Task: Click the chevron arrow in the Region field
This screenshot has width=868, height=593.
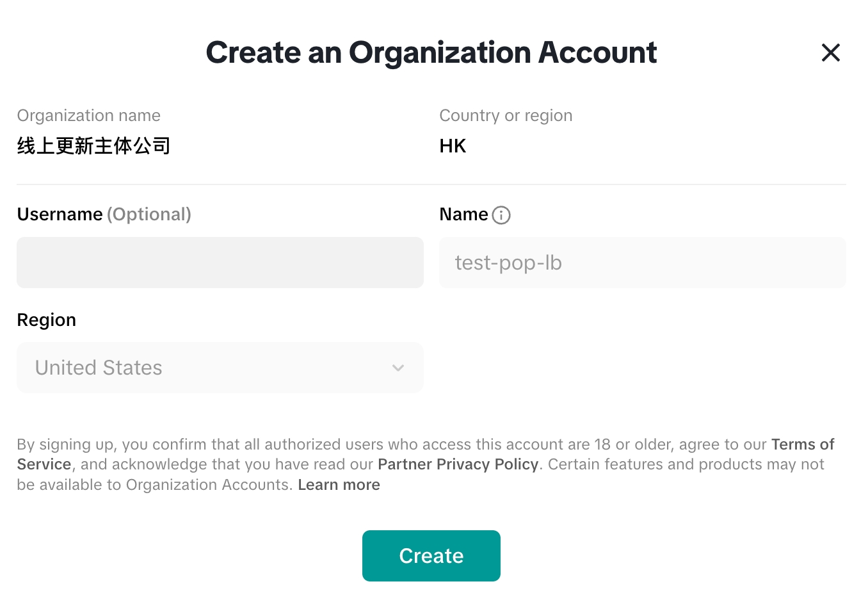Action: [x=398, y=368]
